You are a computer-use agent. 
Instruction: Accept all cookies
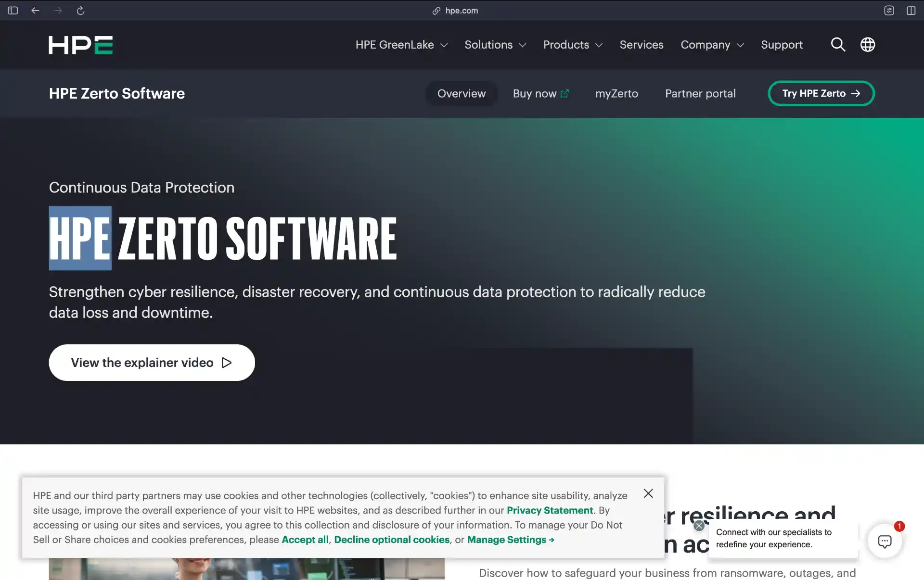coord(305,540)
